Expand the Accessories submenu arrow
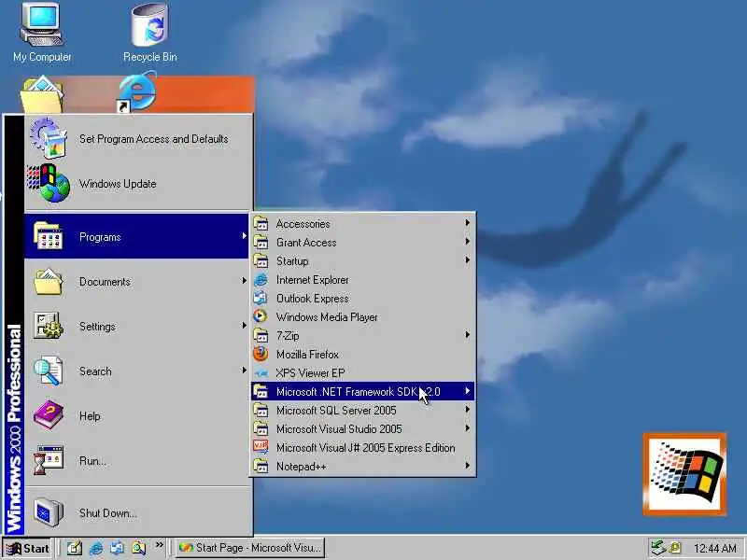Image resolution: width=747 pixels, height=560 pixels. point(468,222)
